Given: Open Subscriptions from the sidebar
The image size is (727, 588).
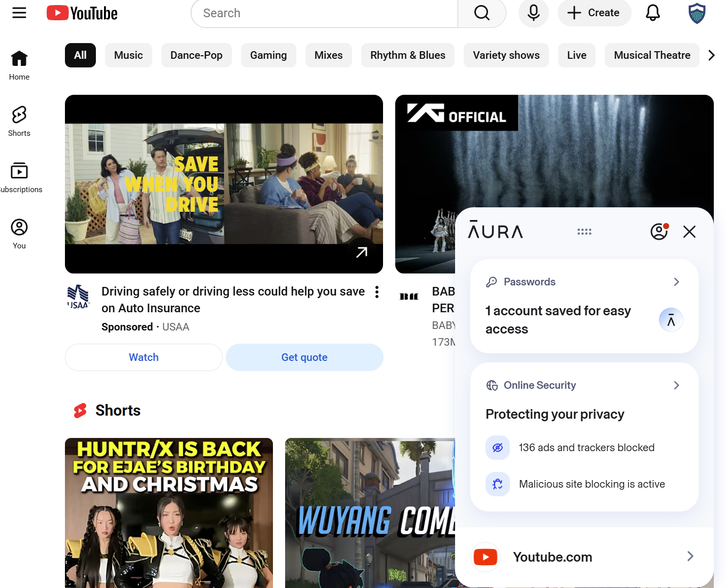Looking at the screenshot, I should (19, 177).
